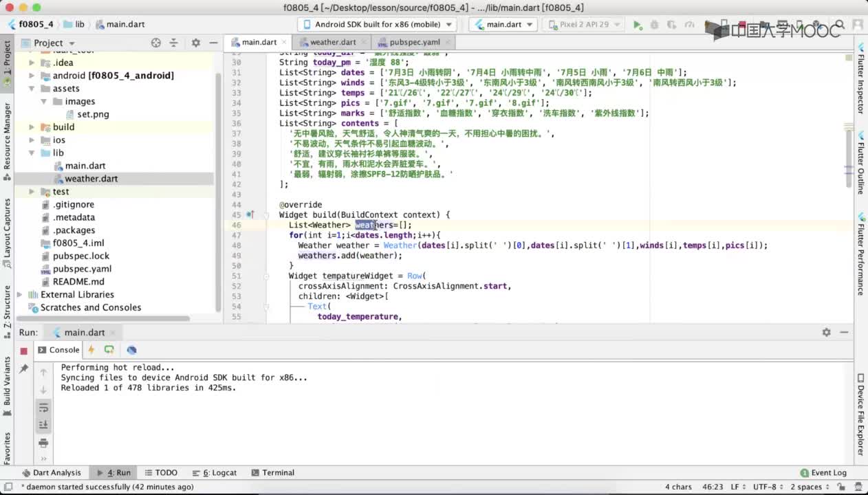Expand the android folder
This screenshot has height=495, width=868.
tap(32, 76)
